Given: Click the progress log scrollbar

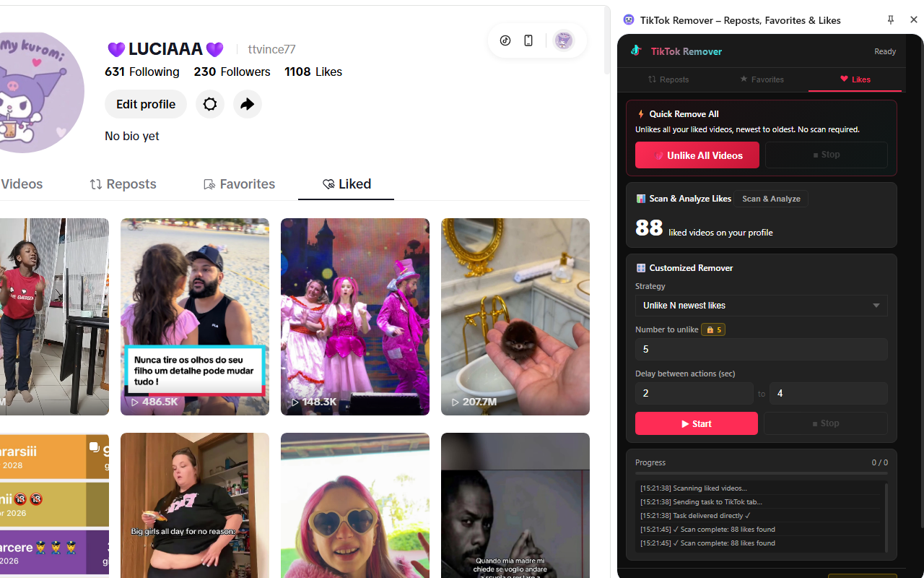Looking at the screenshot, I should click(x=886, y=517).
